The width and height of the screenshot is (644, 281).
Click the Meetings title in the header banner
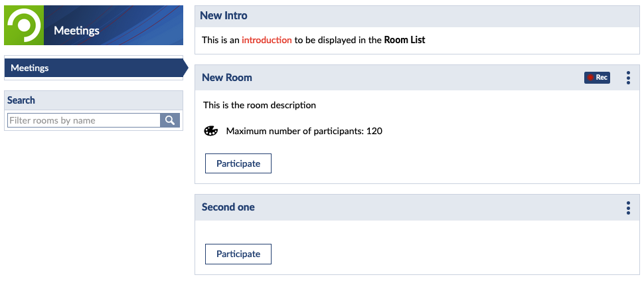coord(76,31)
